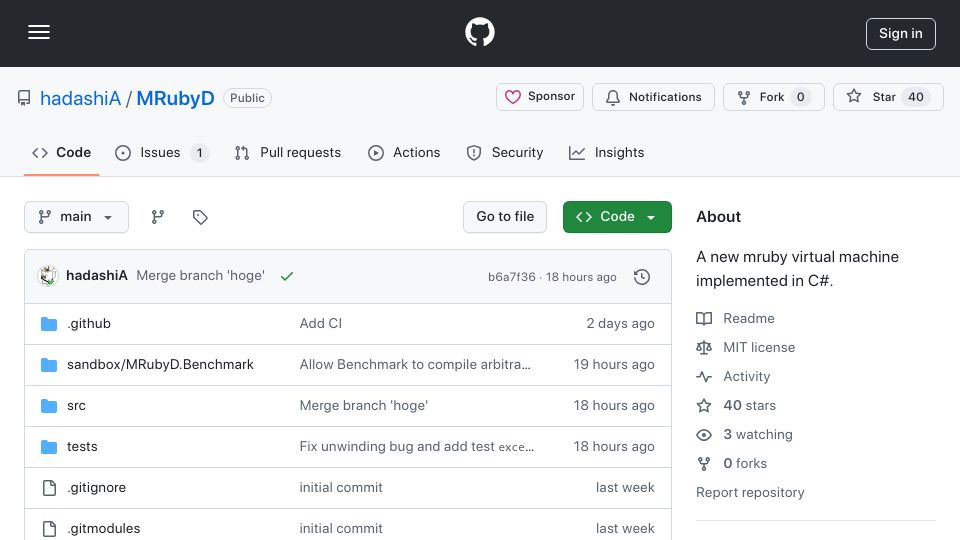Screen dimensions: 960x540
Task: Click the tests folder icon
Action: [49, 446]
